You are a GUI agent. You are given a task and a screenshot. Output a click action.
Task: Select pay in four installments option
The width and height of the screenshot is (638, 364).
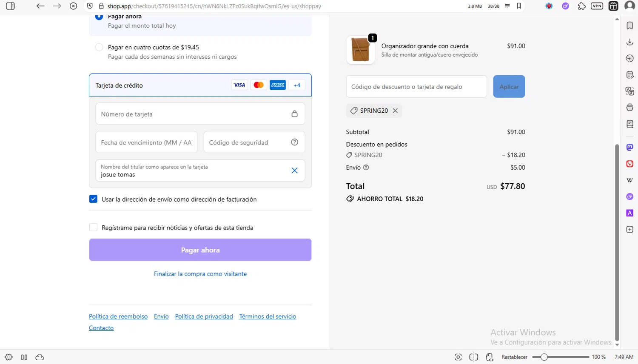[x=99, y=47]
